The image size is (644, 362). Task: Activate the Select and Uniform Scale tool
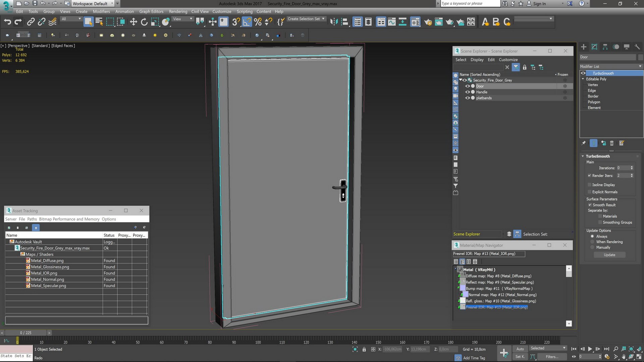coord(155,22)
